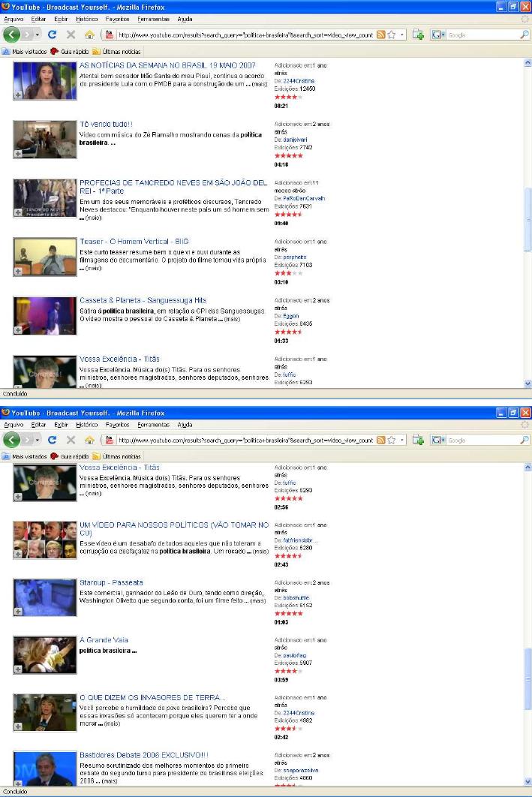Open the 'Casseta & Planeta - Sanguessuga Hits' video link

point(143,300)
